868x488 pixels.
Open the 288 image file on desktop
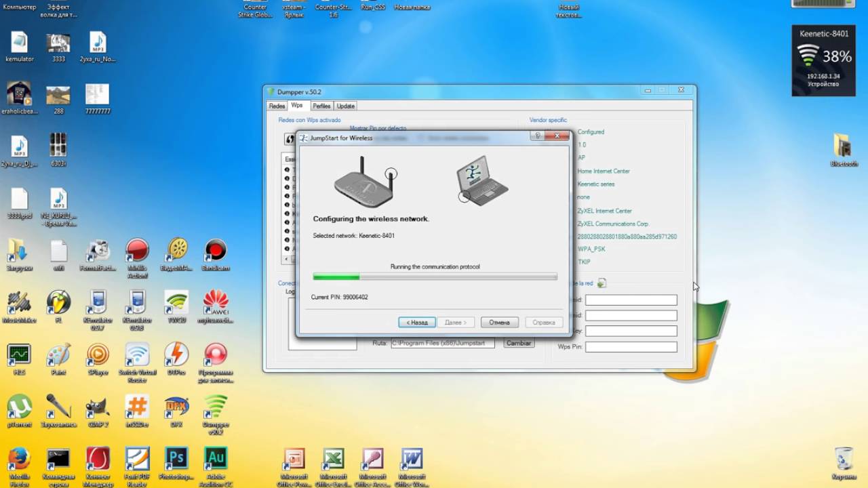[58, 99]
